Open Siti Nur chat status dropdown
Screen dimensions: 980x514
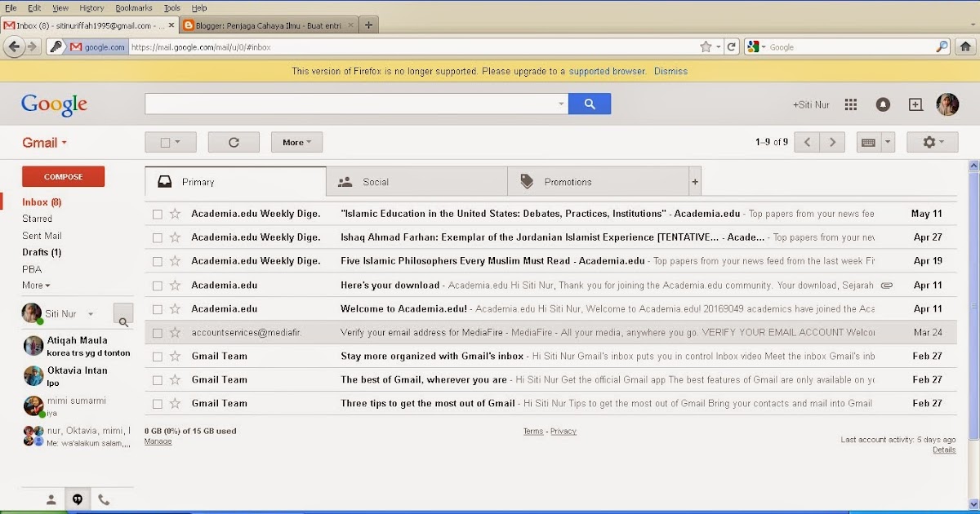pos(91,314)
